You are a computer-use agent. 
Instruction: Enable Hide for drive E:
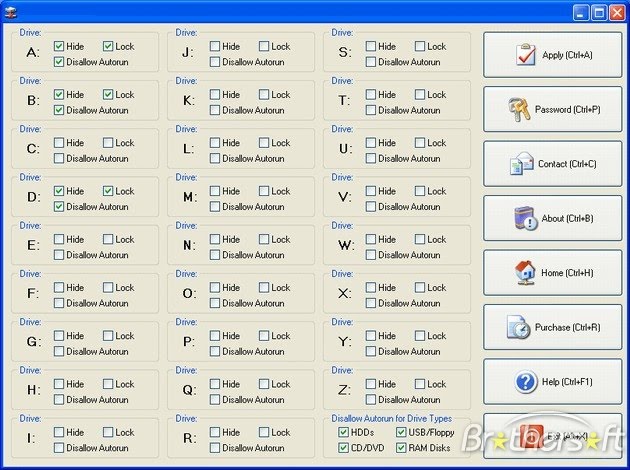(59, 239)
